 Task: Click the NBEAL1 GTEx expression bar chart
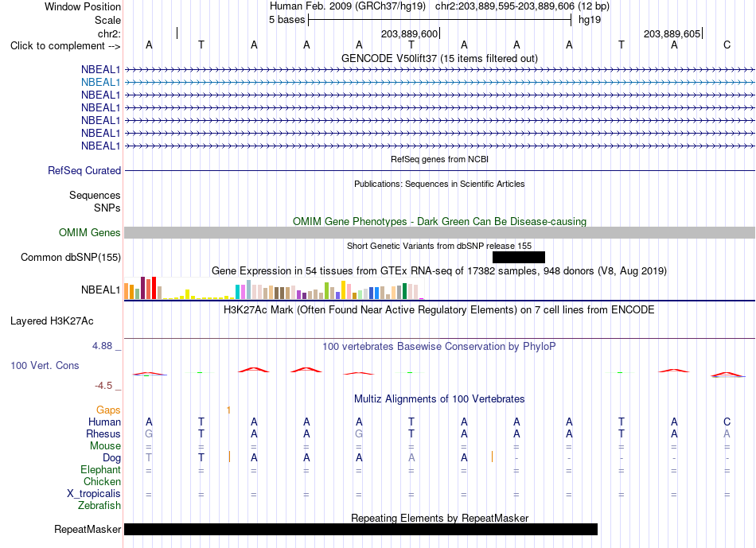click(274, 288)
